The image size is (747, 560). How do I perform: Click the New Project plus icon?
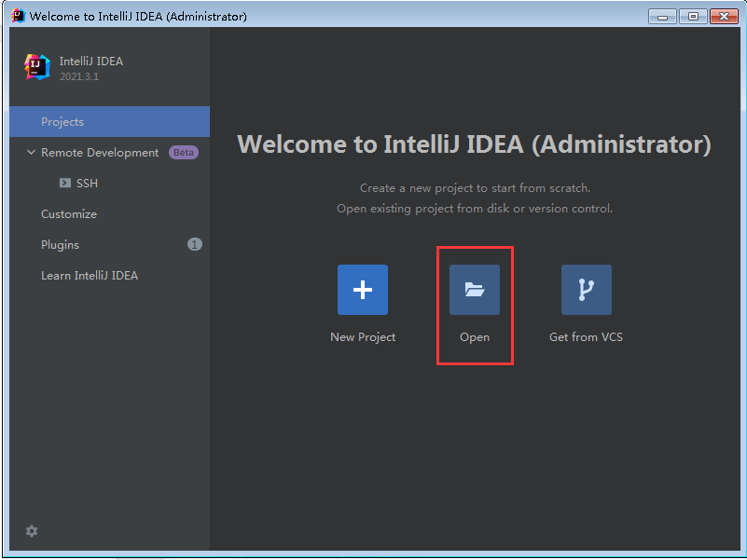(x=363, y=290)
